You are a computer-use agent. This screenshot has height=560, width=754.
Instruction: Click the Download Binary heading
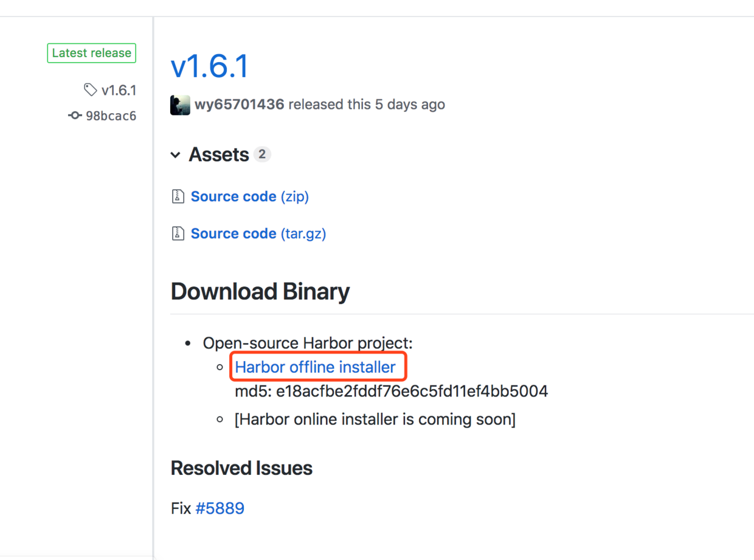click(260, 292)
